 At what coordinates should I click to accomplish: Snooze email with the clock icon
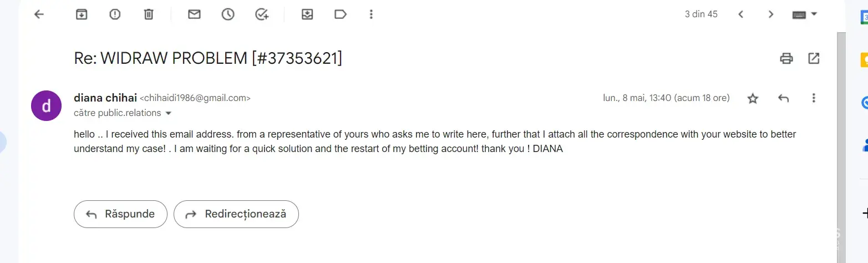[228, 14]
